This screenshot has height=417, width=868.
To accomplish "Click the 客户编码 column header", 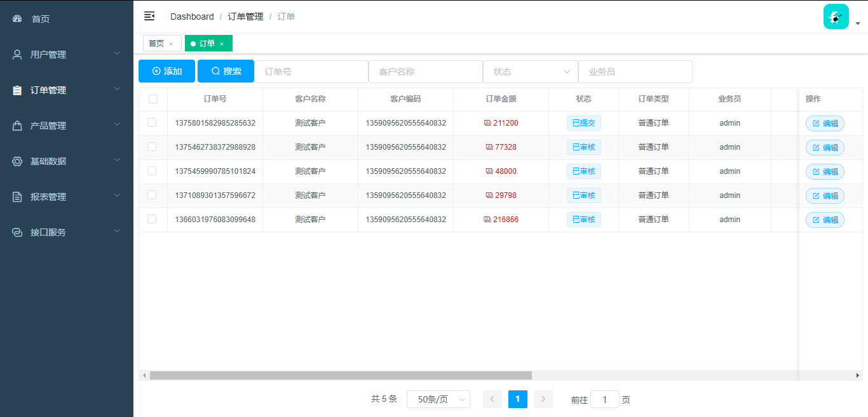I will [x=405, y=99].
